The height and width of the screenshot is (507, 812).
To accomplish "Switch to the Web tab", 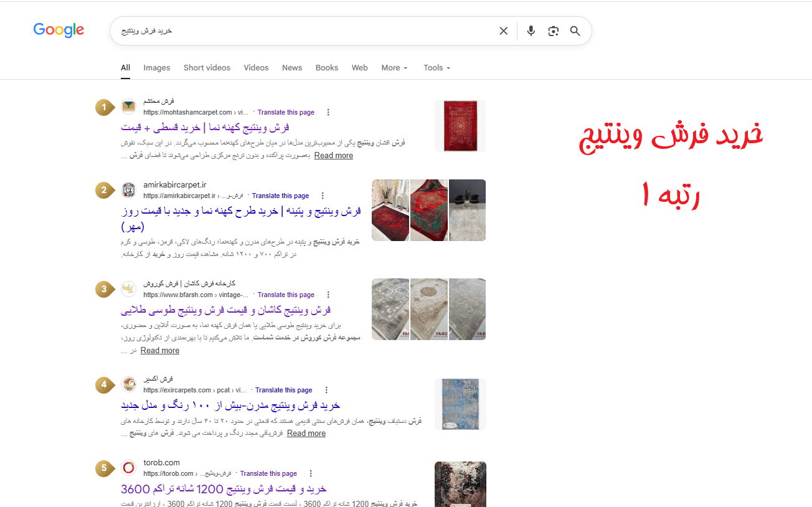I will click(360, 68).
